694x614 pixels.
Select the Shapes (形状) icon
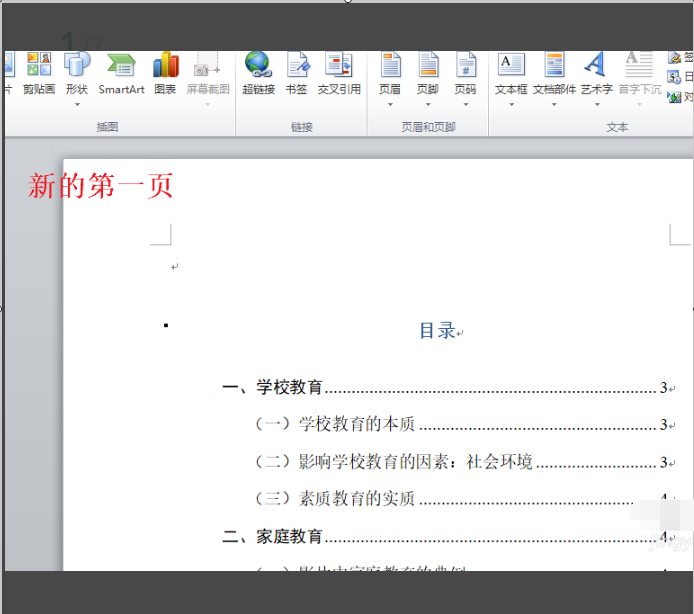coord(77,65)
